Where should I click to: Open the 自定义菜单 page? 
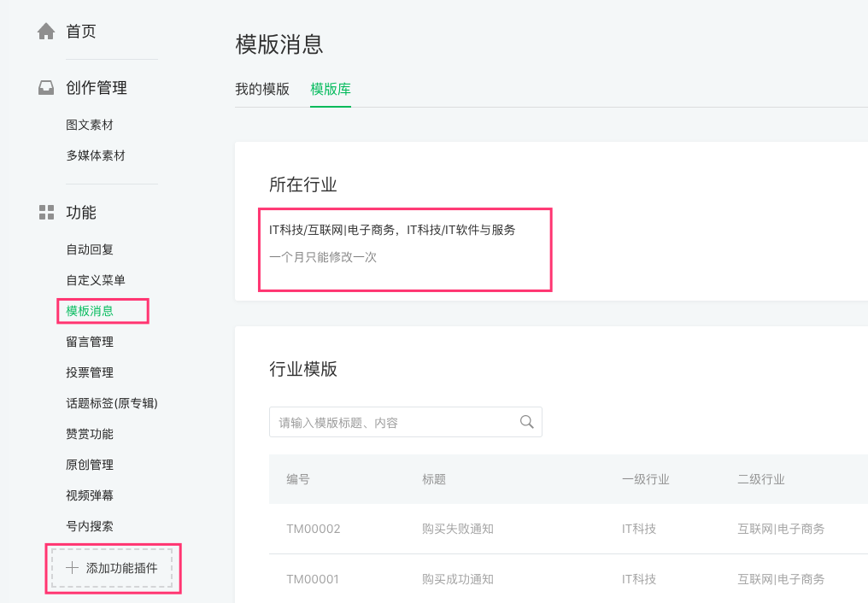[x=96, y=280]
